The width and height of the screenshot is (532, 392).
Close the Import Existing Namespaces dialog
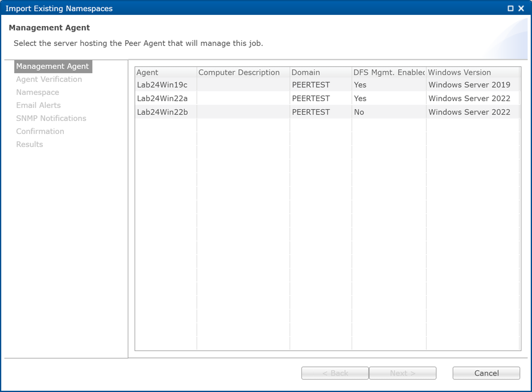[521, 9]
